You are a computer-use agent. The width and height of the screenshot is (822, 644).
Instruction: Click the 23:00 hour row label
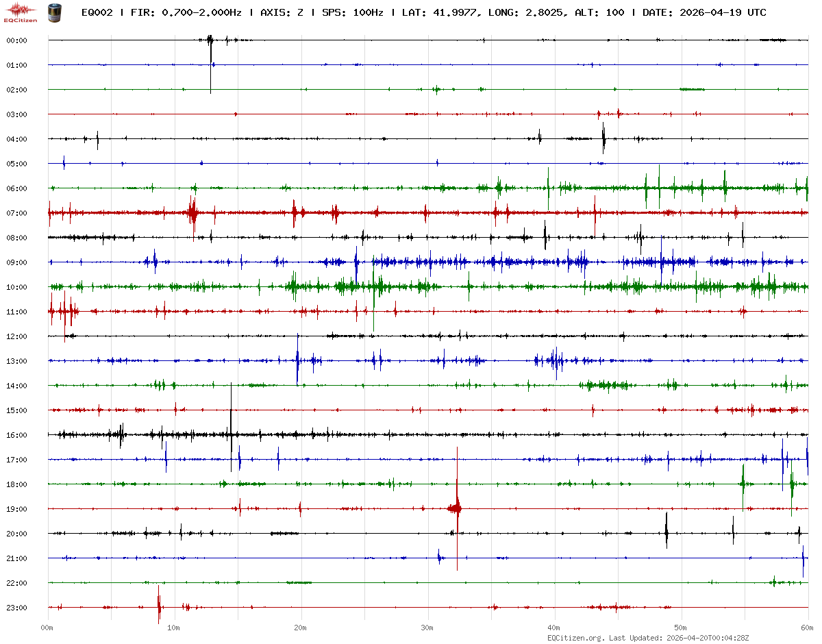click(16, 608)
